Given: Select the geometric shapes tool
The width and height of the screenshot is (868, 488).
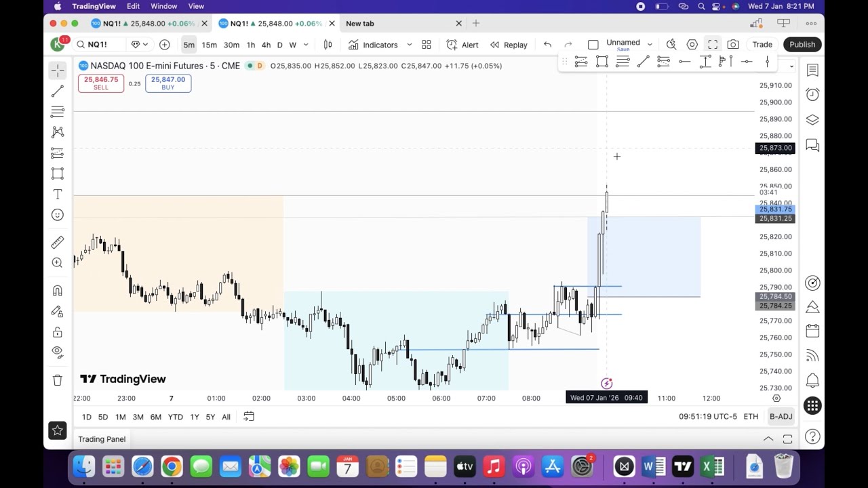Looking at the screenshot, I should (58, 174).
